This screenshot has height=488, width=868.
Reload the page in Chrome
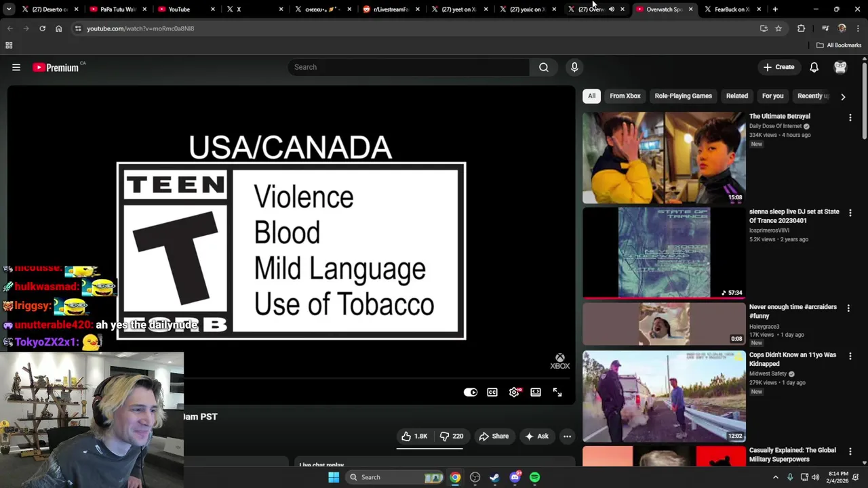[42, 28]
